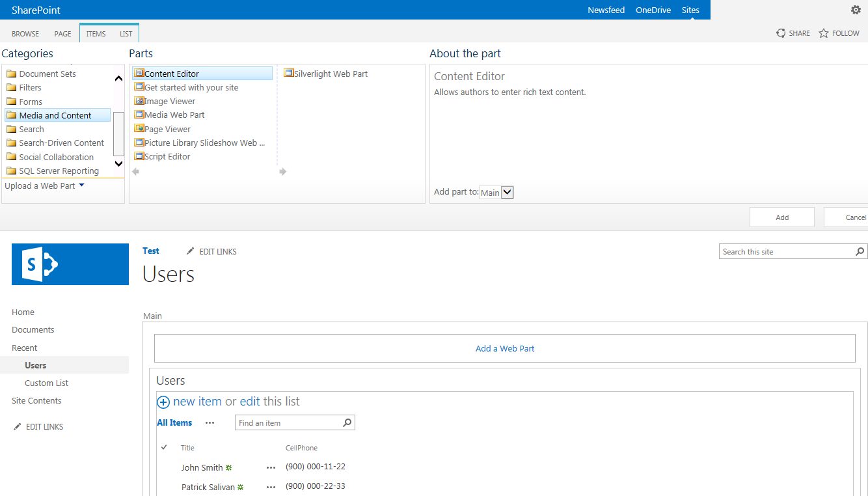The image size is (868, 496).
Task: Click the pencil icon next to Test breadcrumb
Action: click(x=190, y=251)
